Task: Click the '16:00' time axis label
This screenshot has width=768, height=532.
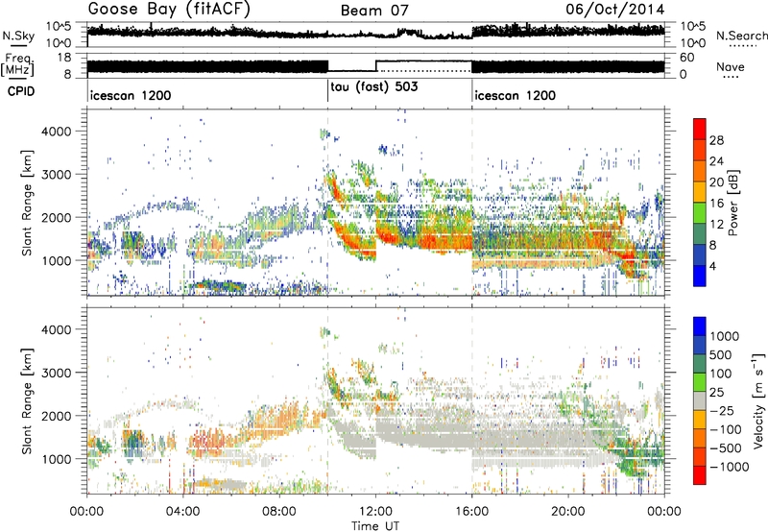Action: 471,512
